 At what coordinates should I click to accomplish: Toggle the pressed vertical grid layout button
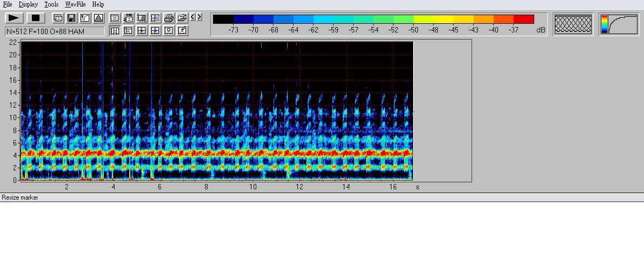click(115, 31)
